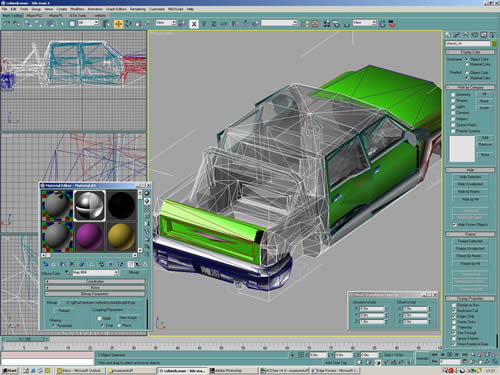Open the Hierarchy panel tab icon

[466, 35]
